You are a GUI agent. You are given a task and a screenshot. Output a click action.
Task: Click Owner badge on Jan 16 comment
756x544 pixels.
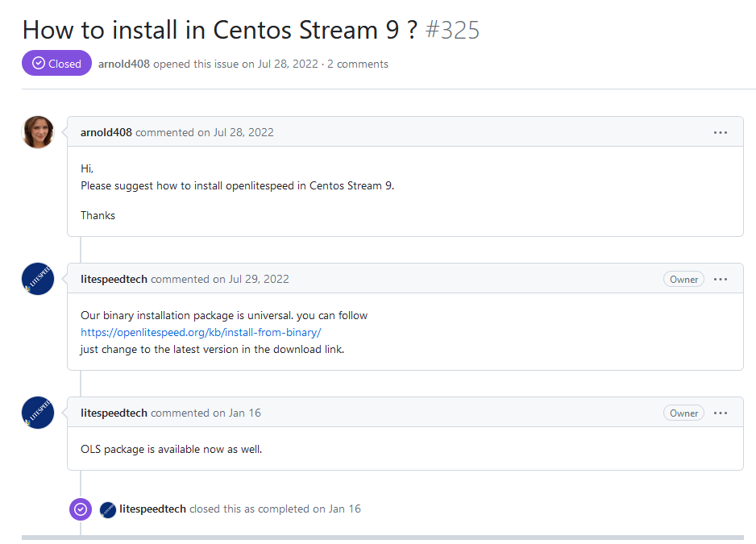pos(683,413)
